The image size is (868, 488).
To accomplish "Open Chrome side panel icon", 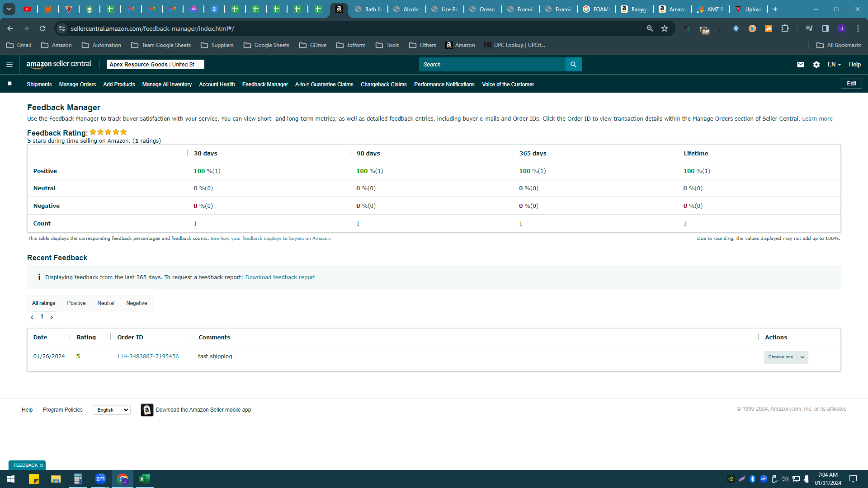I will coord(826,28).
